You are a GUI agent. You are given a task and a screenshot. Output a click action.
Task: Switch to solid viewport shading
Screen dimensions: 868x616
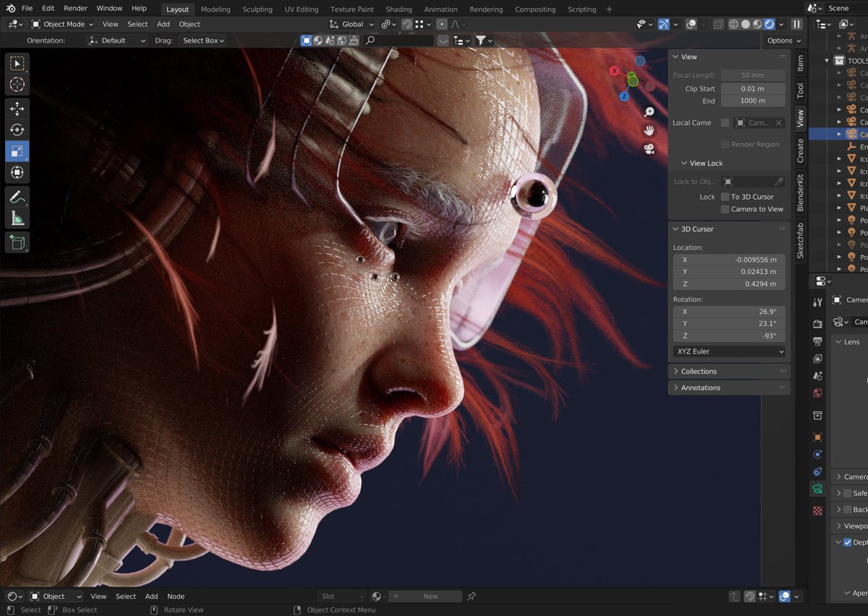click(x=746, y=24)
